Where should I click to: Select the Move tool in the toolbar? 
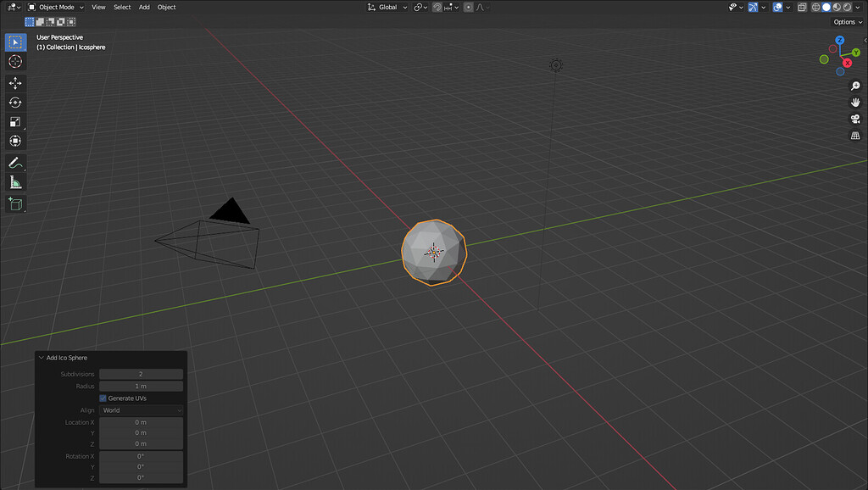click(14, 82)
